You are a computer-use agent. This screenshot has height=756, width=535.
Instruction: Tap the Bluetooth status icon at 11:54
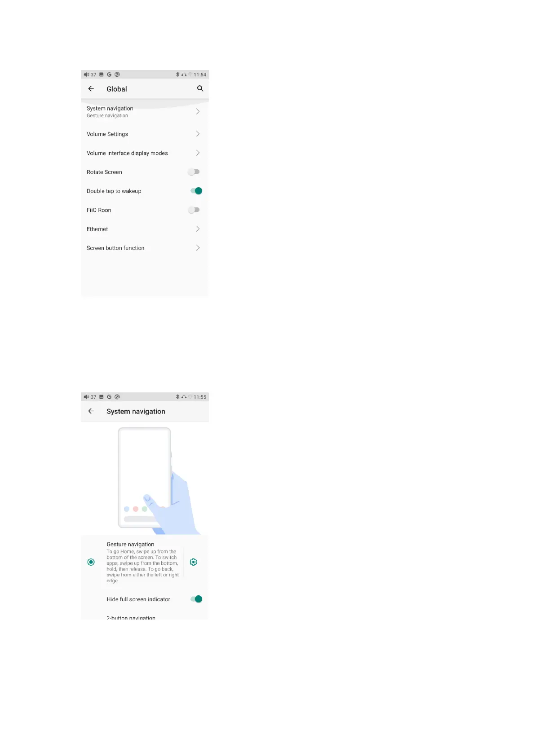click(177, 75)
